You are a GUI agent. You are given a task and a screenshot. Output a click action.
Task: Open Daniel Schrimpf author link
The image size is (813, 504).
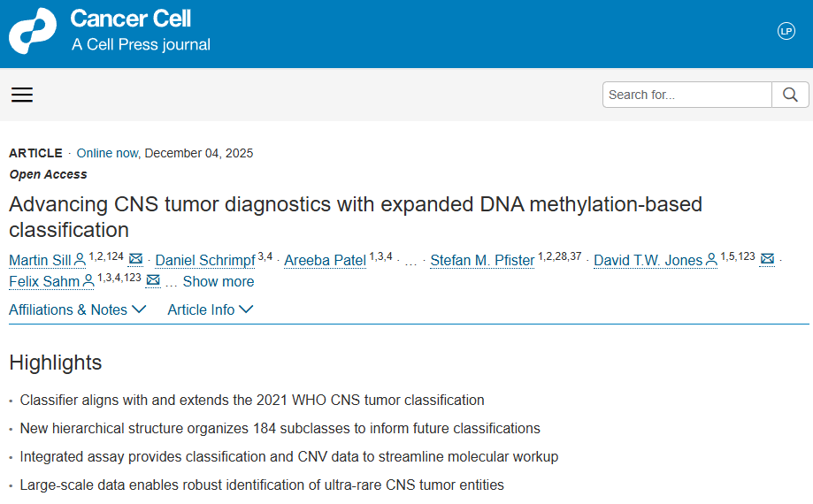(205, 260)
